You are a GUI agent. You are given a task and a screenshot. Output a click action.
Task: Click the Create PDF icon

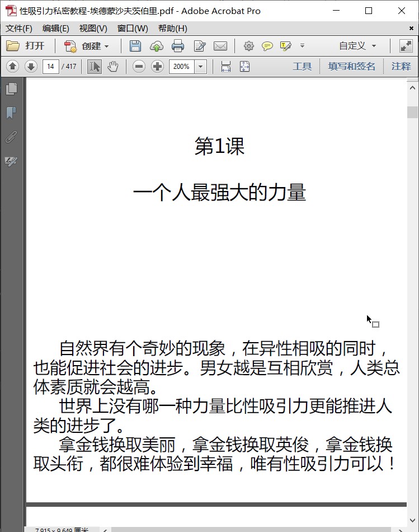70,46
